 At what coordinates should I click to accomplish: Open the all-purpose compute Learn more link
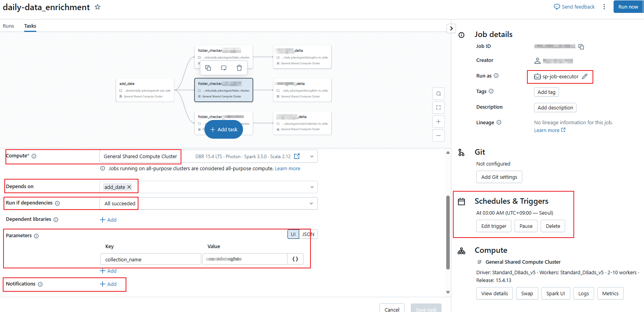tap(287, 169)
